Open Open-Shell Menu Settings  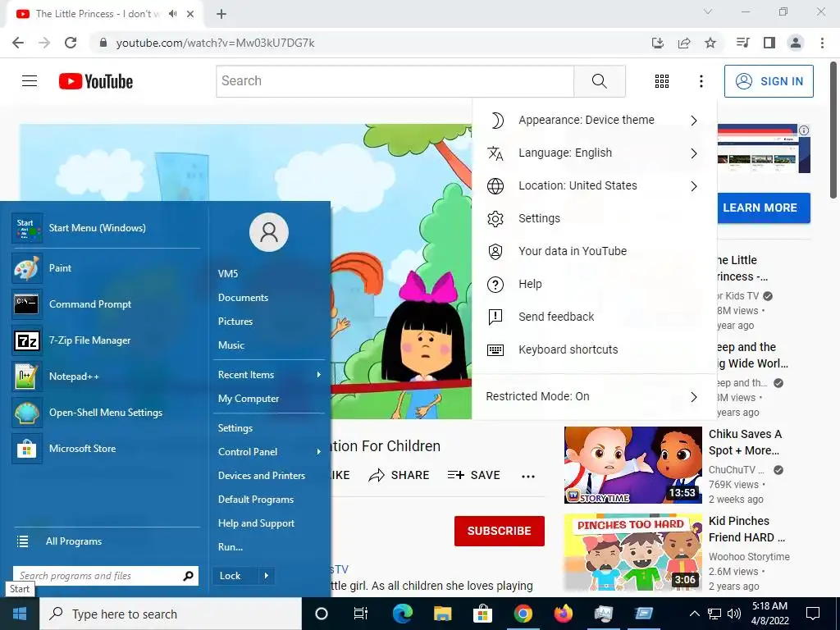[x=106, y=413]
